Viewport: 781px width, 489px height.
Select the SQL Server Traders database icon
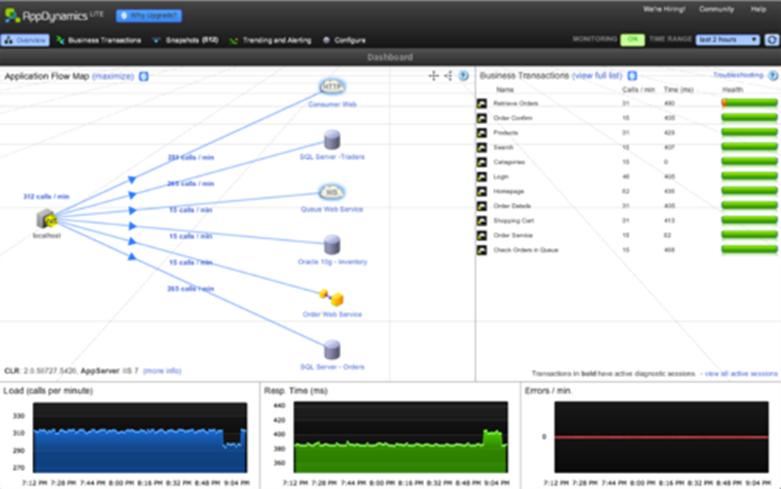pyautogui.click(x=332, y=139)
